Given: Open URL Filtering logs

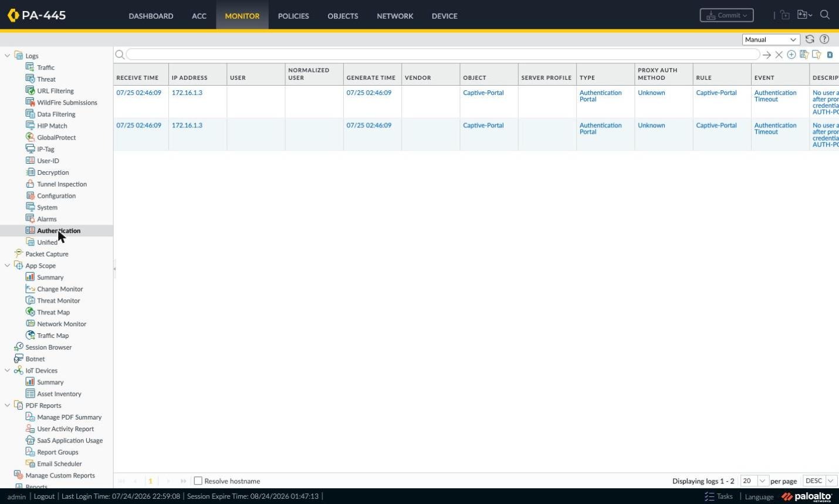Looking at the screenshot, I should click(x=55, y=91).
